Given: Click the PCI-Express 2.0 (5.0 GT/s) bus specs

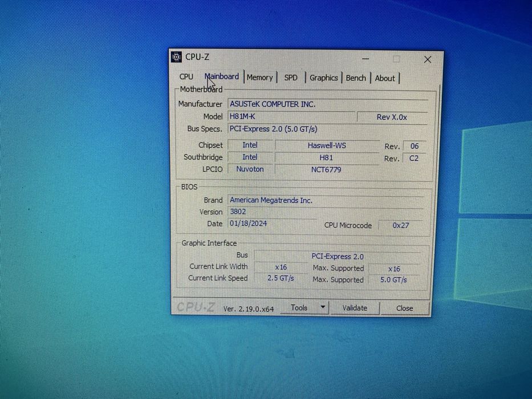Looking at the screenshot, I should point(327,129).
